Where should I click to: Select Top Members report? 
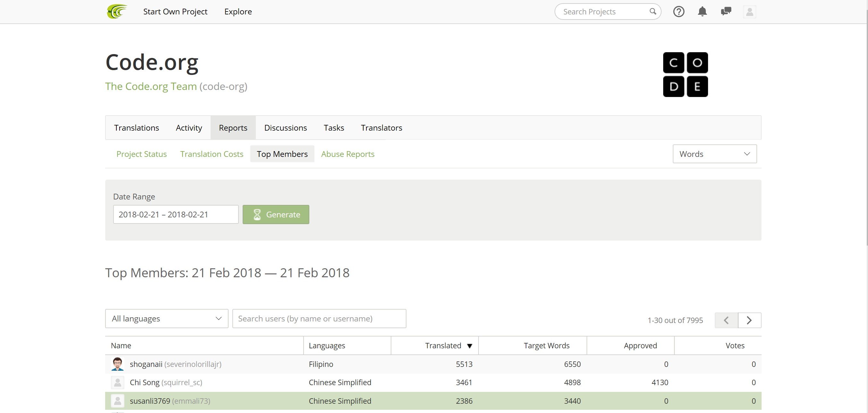coord(282,154)
